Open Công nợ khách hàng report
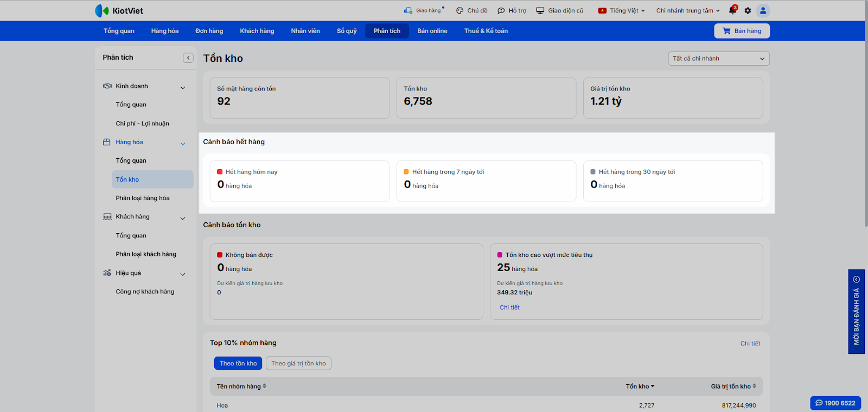The width and height of the screenshot is (868, 412). 145,292
